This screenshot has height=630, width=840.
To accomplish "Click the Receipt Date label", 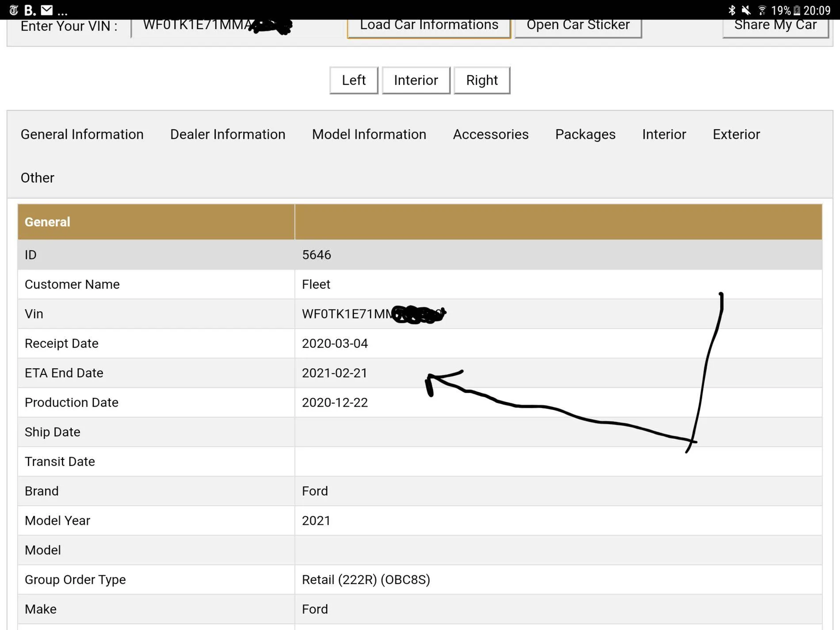I will [61, 344].
